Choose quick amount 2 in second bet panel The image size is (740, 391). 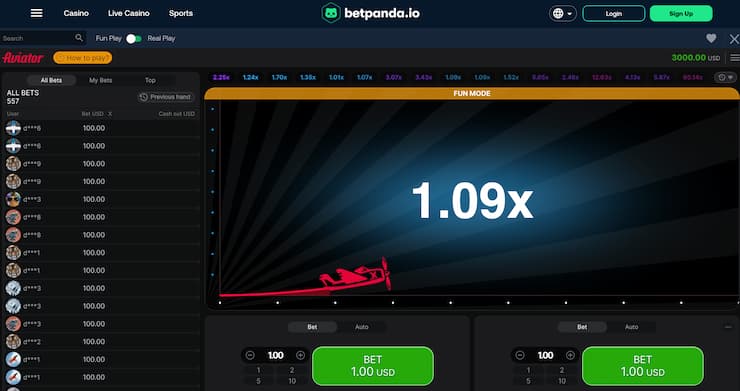pyautogui.click(x=562, y=370)
